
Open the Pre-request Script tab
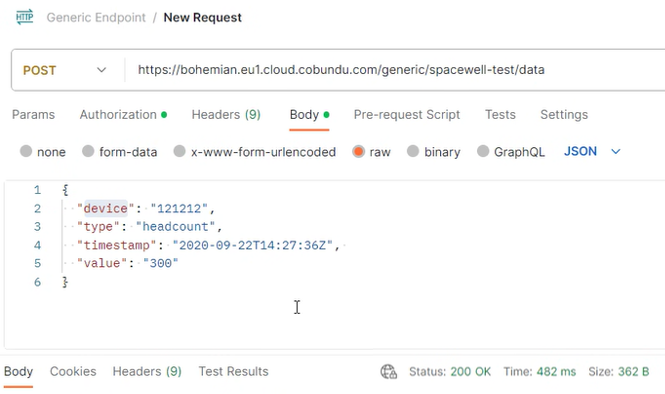click(407, 115)
